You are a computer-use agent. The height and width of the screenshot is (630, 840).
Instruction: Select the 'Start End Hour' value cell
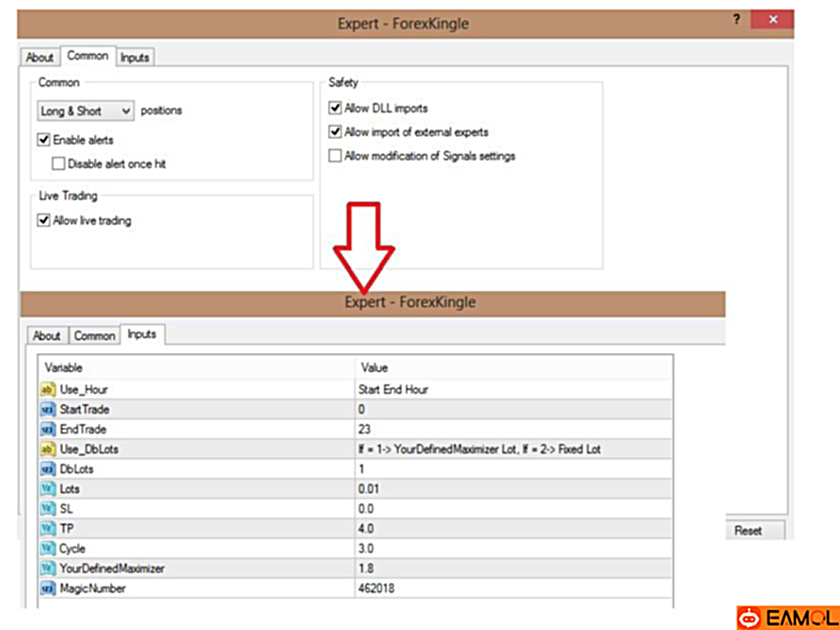(513, 389)
